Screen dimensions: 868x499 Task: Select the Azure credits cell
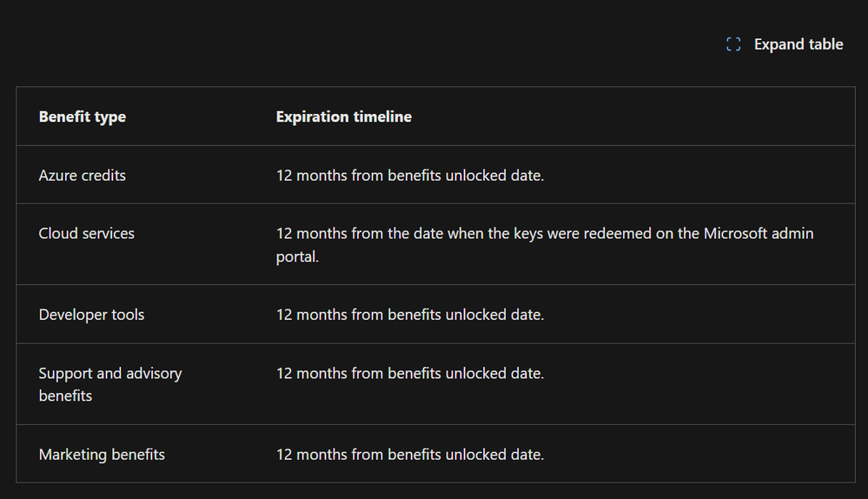(83, 176)
